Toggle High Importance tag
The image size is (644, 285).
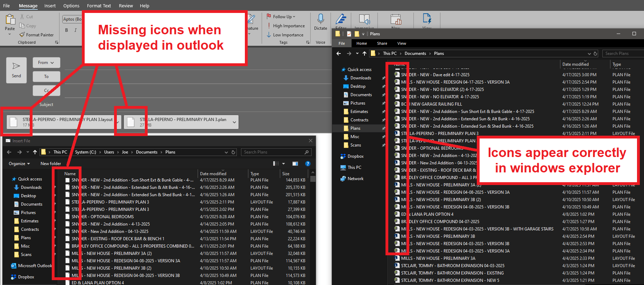[x=286, y=26]
